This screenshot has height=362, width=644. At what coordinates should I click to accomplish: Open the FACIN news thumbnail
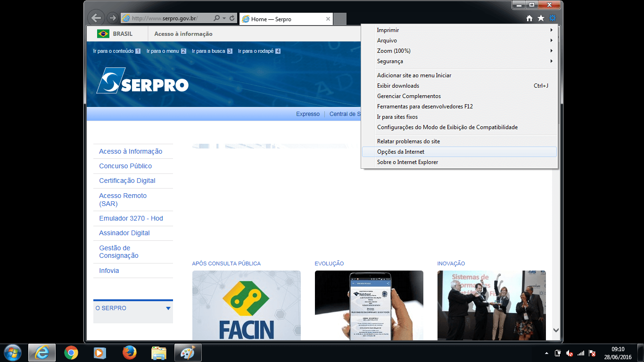click(x=247, y=305)
